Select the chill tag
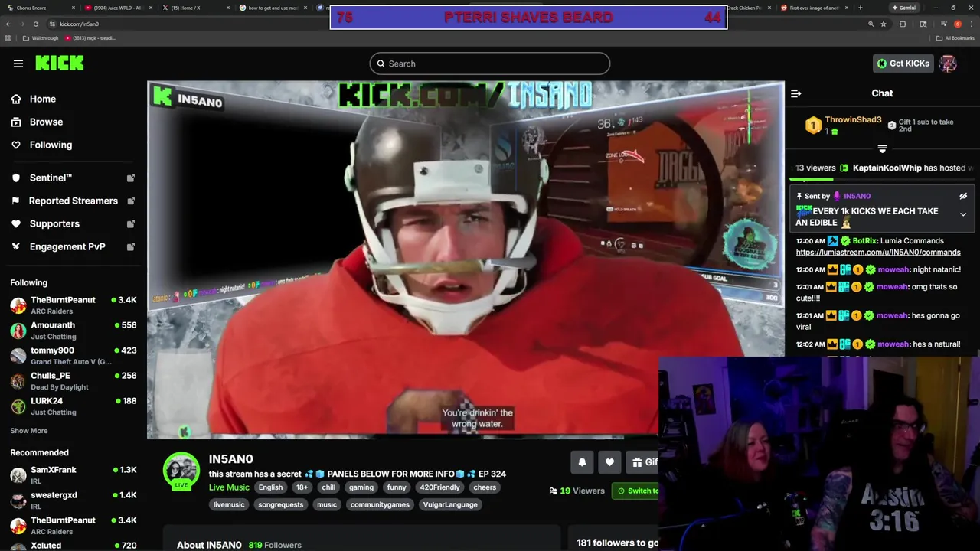The height and width of the screenshot is (551, 980). tap(328, 487)
